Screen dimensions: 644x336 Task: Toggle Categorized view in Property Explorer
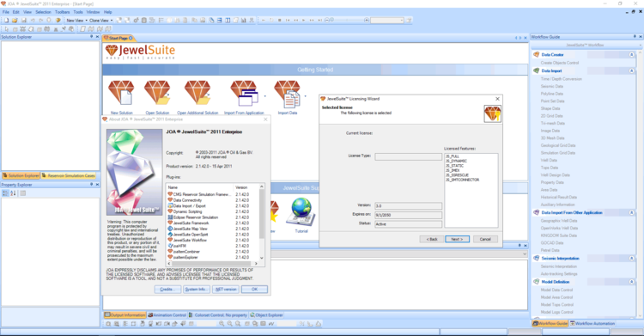point(5,192)
